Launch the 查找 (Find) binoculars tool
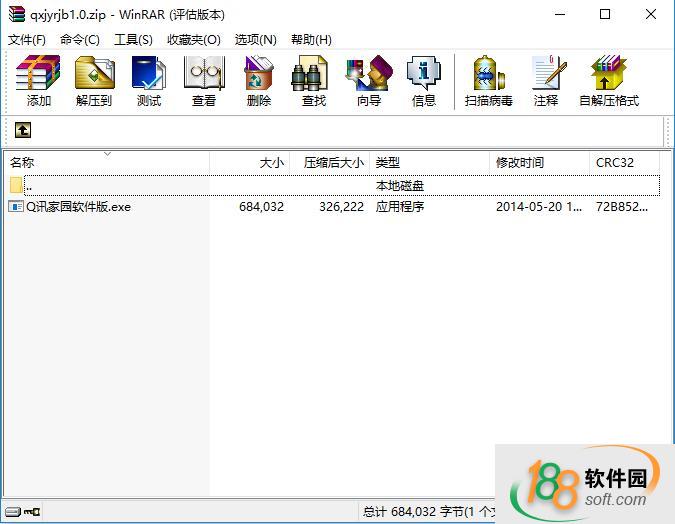The height and width of the screenshot is (524, 675). (313, 81)
